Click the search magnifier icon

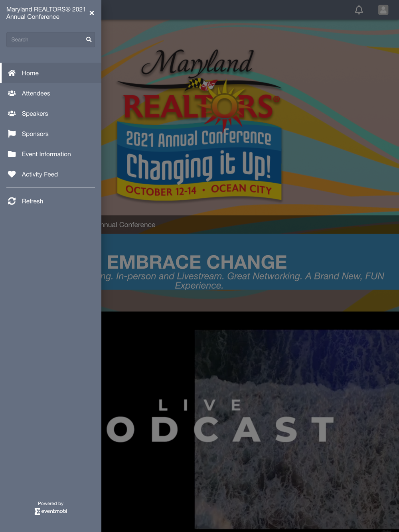pyautogui.click(x=89, y=39)
